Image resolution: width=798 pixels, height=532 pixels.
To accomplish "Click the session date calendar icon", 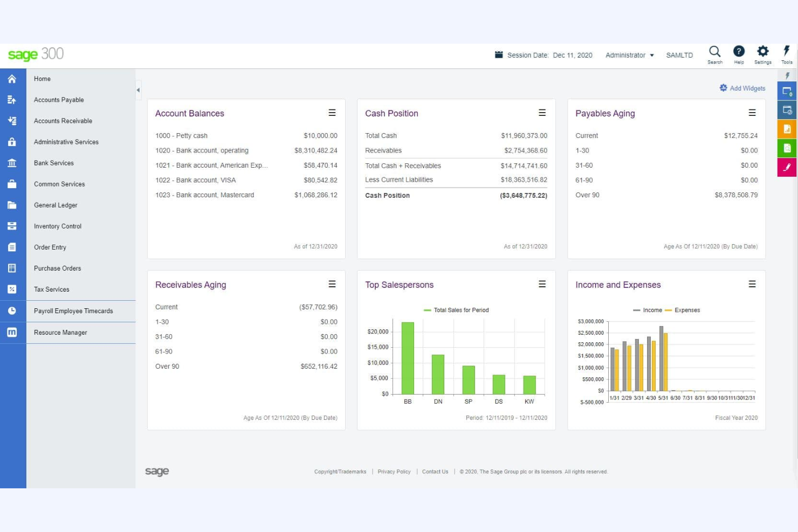I will coord(499,54).
